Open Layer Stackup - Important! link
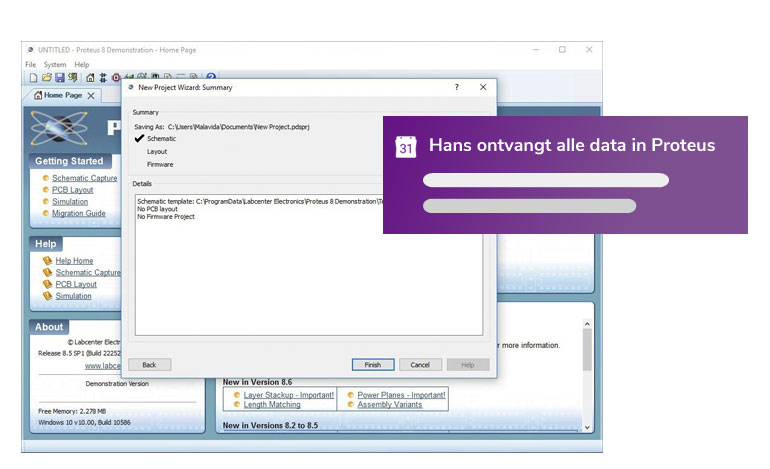Viewport: 770px width, 469px height. coord(289,395)
